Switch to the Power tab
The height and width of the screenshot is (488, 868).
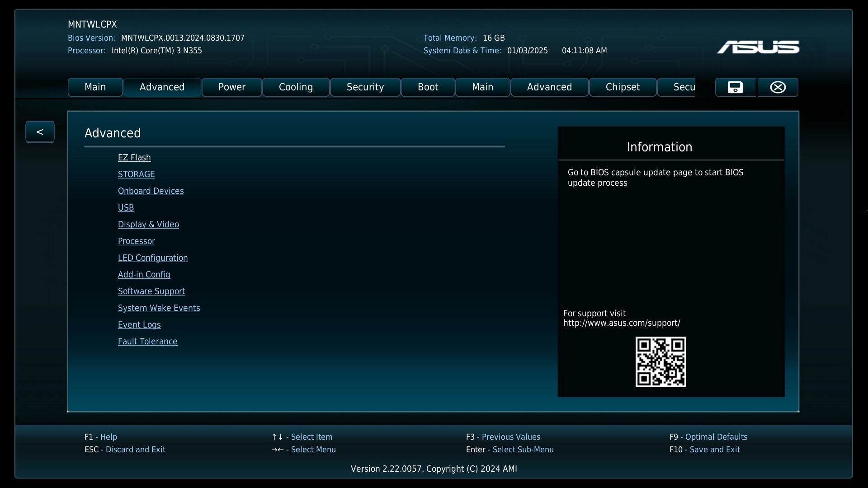tap(231, 87)
